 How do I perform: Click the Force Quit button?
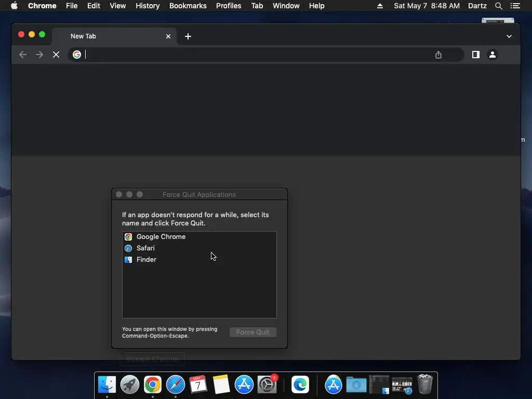(x=253, y=332)
